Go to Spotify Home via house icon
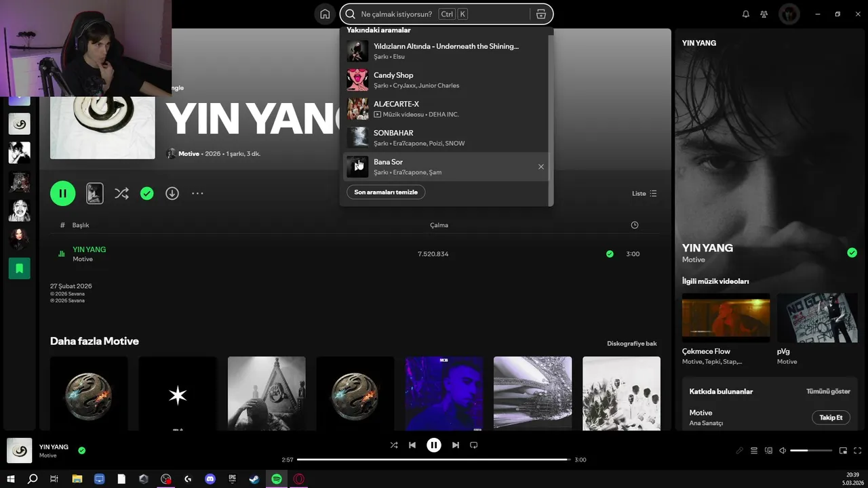868x488 pixels. pos(325,14)
